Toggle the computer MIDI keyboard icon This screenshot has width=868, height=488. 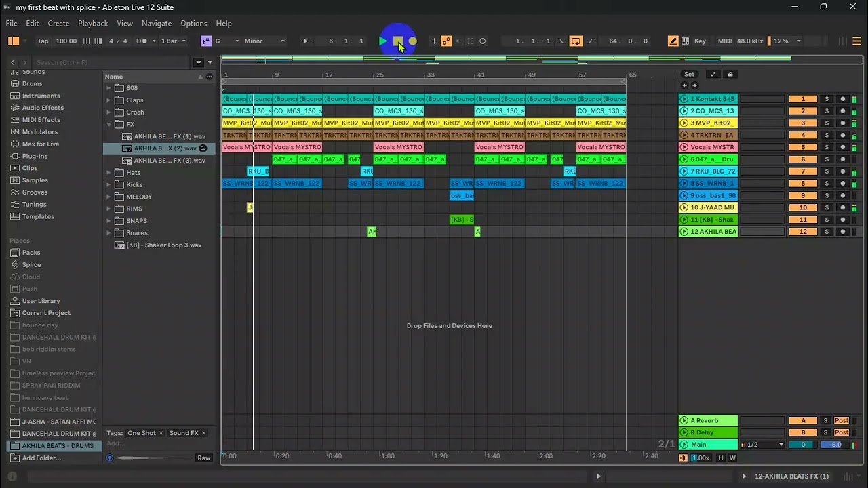pos(686,41)
